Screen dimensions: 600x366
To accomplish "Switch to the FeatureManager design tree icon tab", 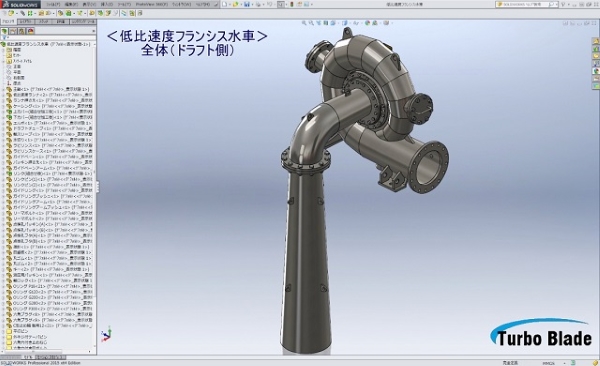I will [5, 31].
